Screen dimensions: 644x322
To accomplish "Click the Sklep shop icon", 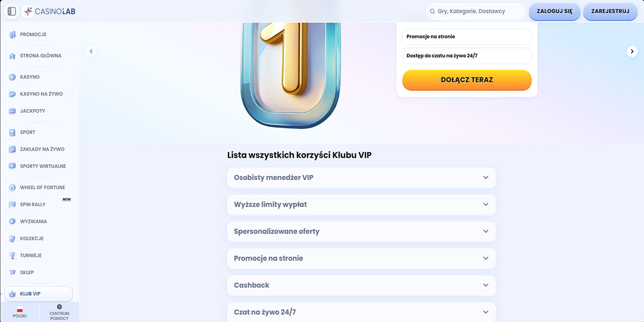I will (x=12, y=273).
